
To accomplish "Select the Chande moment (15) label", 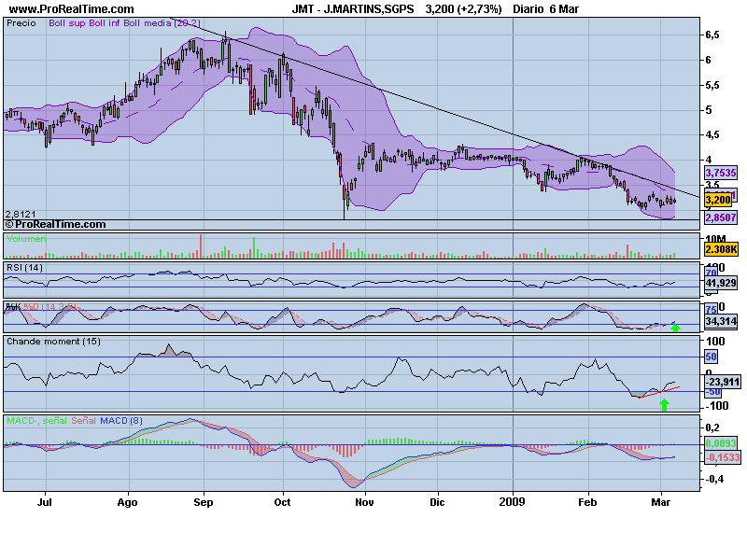I will [53, 342].
